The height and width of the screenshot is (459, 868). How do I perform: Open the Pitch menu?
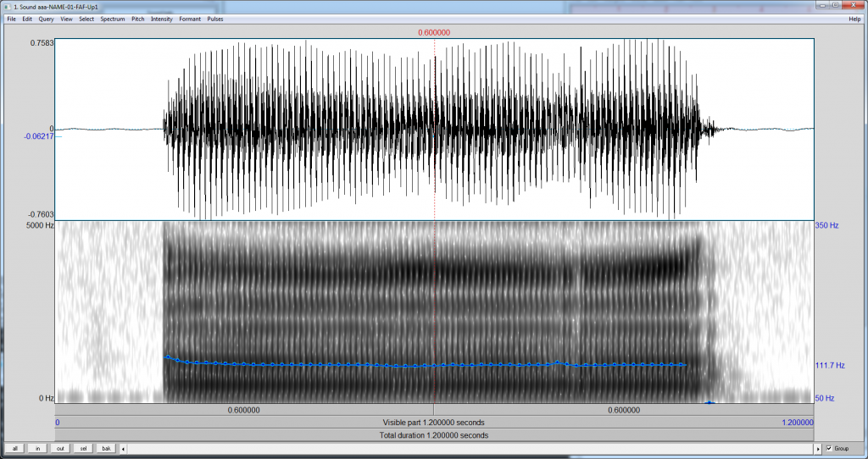click(x=138, y=19)
